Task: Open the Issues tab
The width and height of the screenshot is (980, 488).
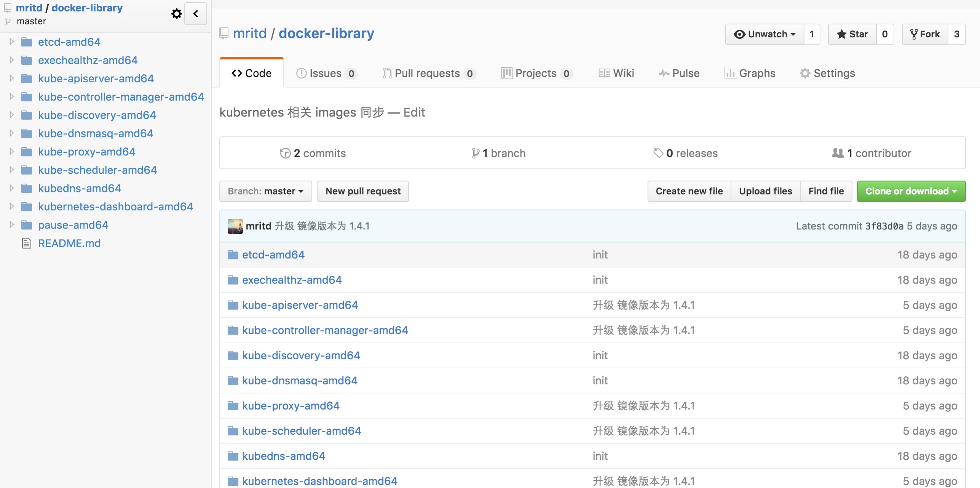Action: (x=327, y=73)
